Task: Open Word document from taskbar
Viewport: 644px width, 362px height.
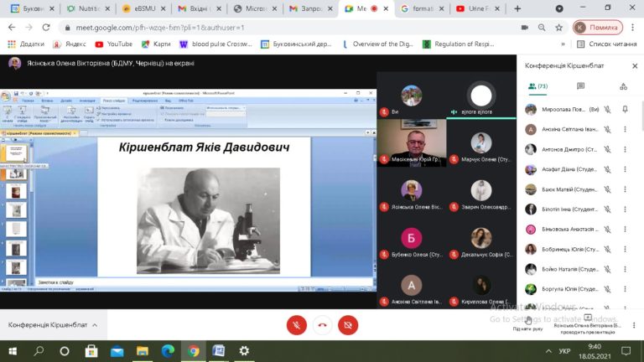Action: (219, 351)
